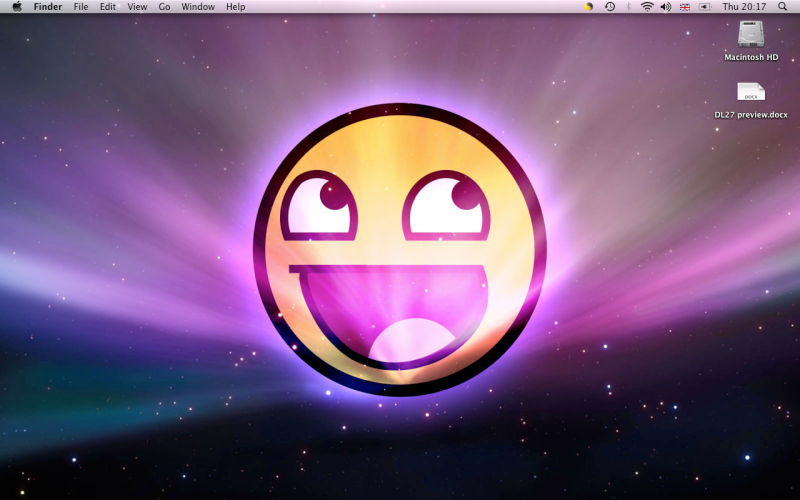Open Spotlight search magnifying glass
The height and width of the screenshot is (500, 800).
[783, 7]
